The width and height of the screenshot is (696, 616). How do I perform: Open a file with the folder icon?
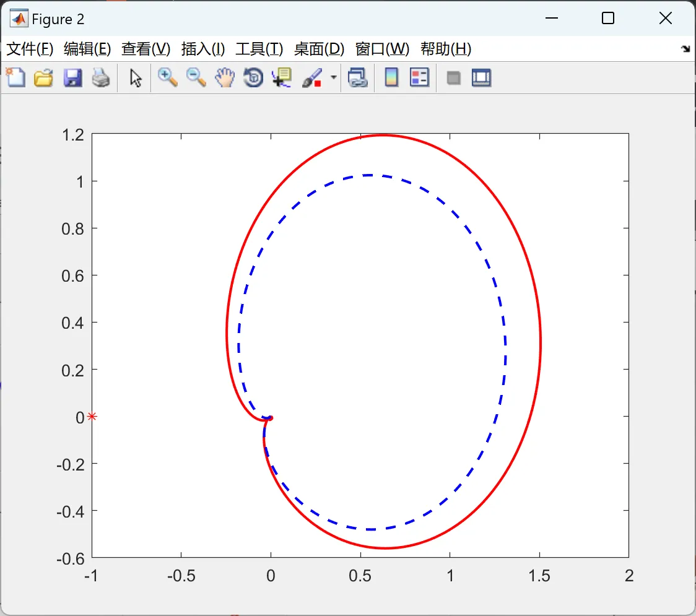coord(43,78)
